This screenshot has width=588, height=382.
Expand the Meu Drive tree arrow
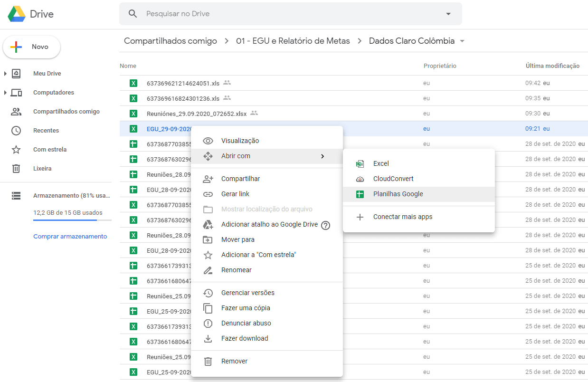[5, 74]
